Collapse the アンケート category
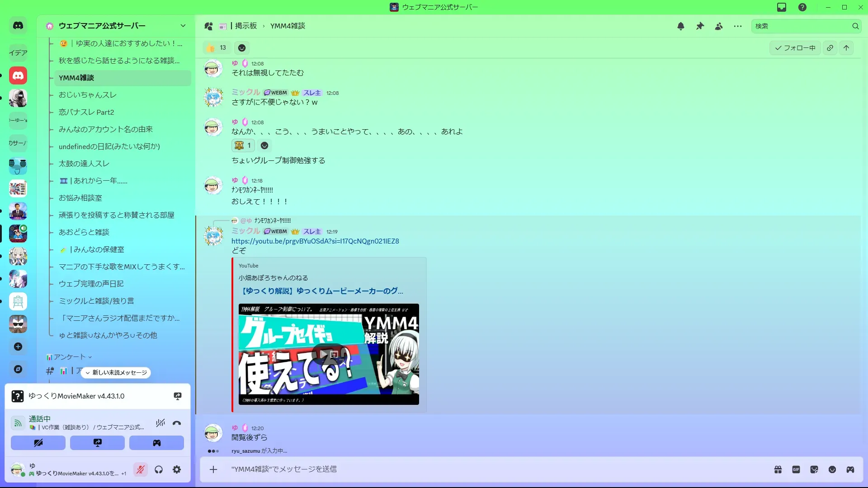This screenshot has height=488, width=868. pyautogui.click(x=69, y=357)
